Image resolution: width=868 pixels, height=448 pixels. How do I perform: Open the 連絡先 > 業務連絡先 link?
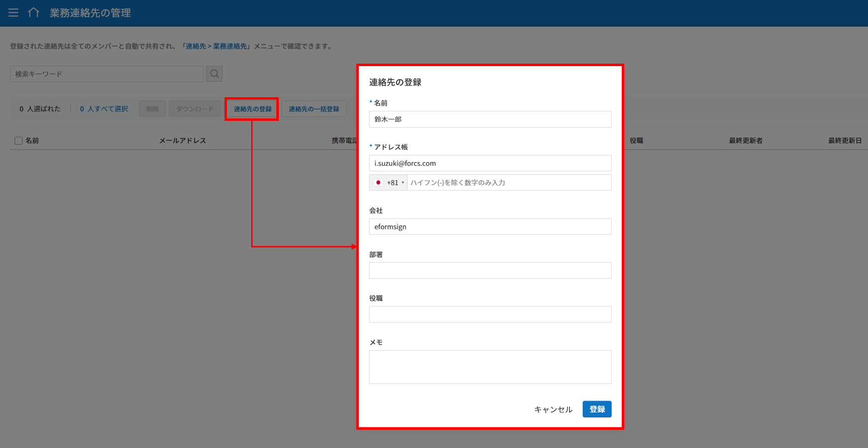(216, 46)
